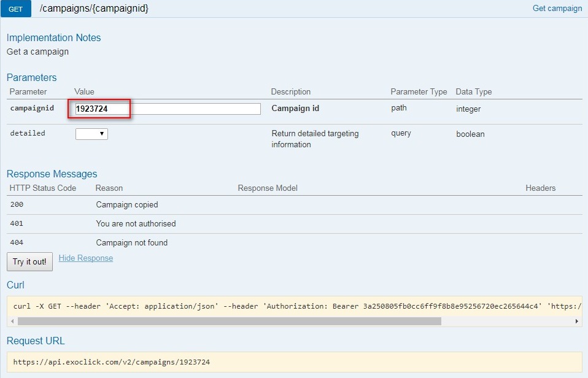Click the Curl box left scroll arrow
Viewport: 588px width, 378px height.
12,321
